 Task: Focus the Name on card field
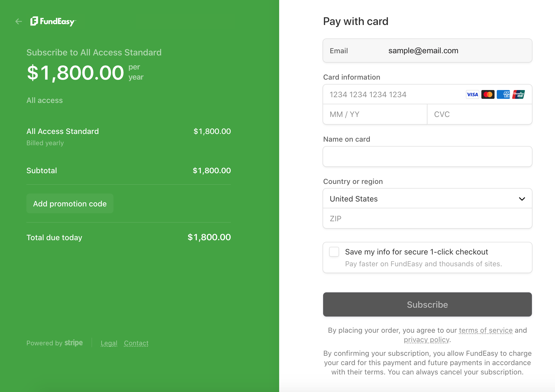pos(427,156)
